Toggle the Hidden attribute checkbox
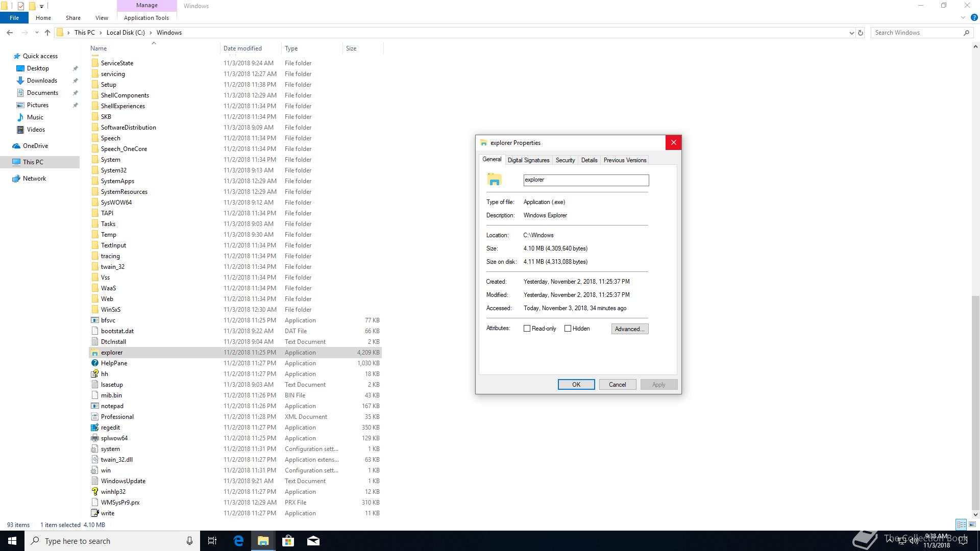This screenshot has width=980, height=551. [x=568, y=329]
